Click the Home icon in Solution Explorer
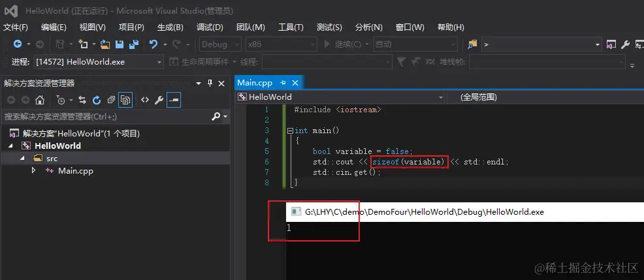 point(39,100)
